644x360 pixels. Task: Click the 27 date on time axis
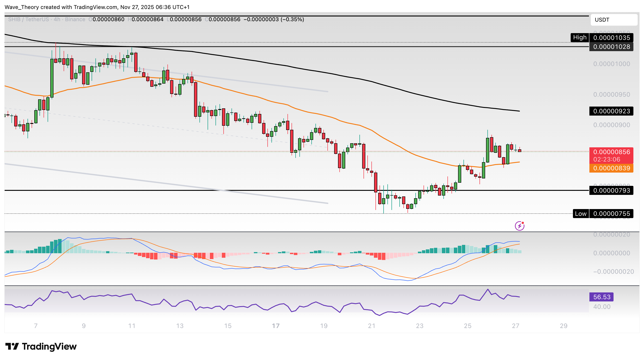tap(516, 326)
